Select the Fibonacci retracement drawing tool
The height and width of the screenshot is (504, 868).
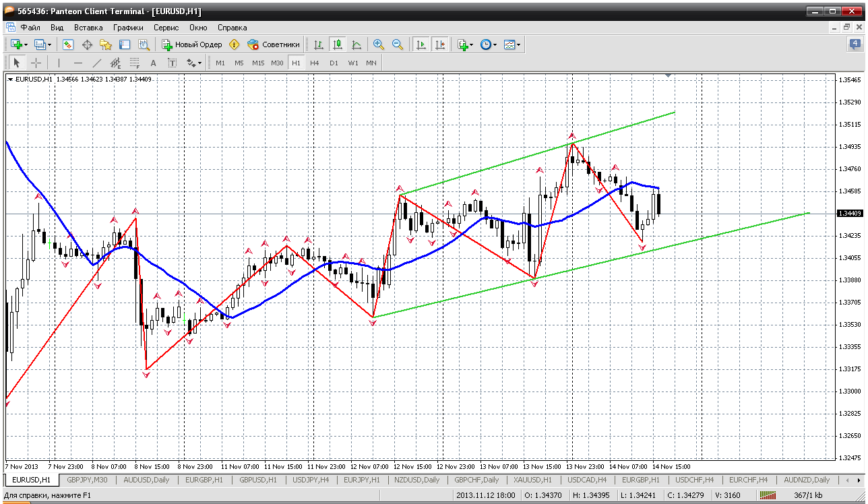(x=134, y=63)
